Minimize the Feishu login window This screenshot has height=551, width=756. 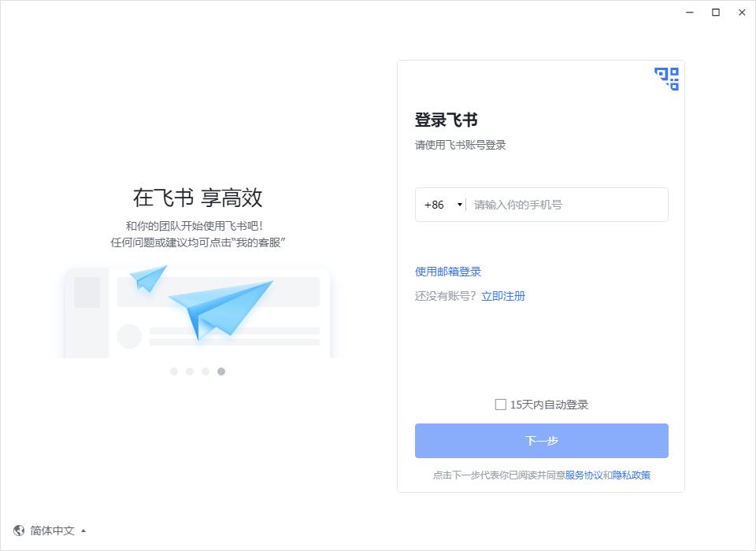690,13
